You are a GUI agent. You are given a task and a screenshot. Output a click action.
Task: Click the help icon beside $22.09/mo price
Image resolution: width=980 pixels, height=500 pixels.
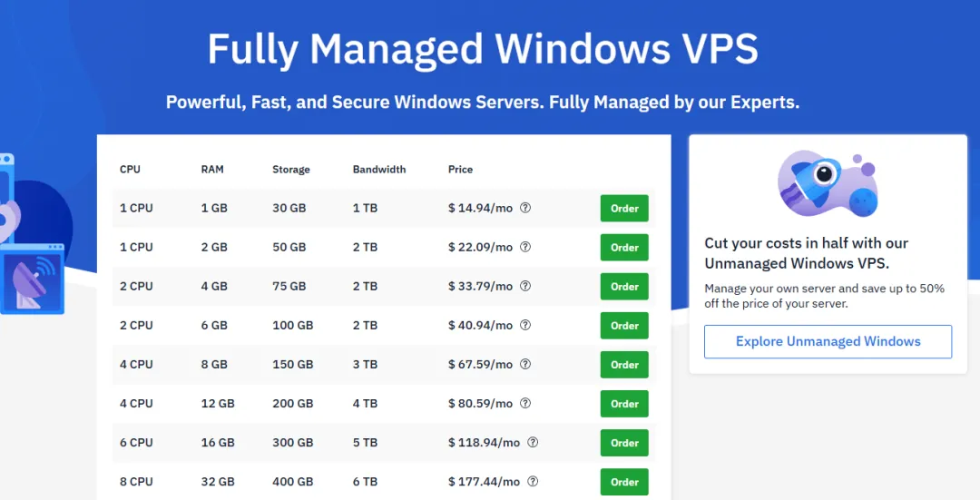point(525,247)
